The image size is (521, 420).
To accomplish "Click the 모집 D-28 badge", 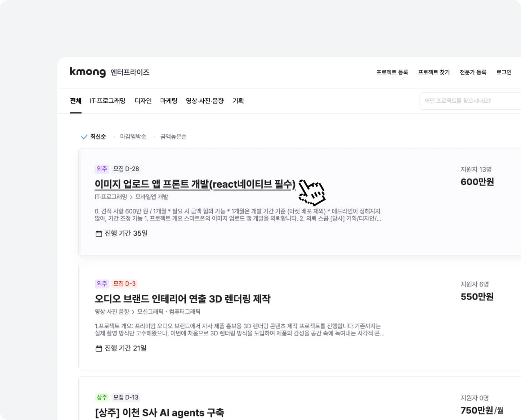I will click(126, 169).
